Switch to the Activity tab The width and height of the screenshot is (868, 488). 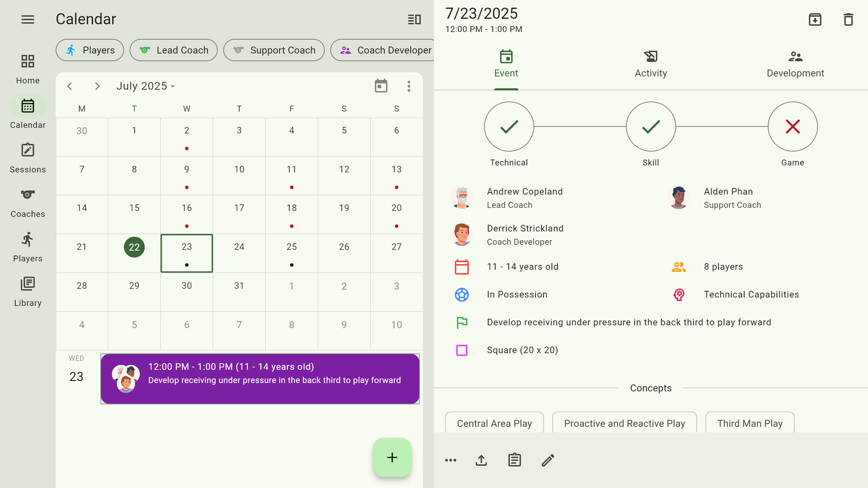pyautogui.click(x=650, y=65)
